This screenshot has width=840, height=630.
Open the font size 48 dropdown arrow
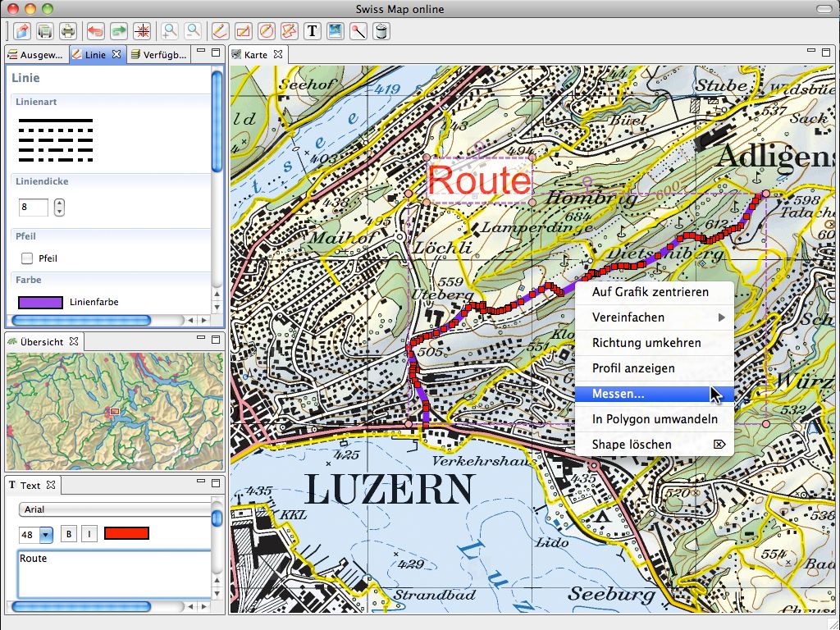pos(47,534)
